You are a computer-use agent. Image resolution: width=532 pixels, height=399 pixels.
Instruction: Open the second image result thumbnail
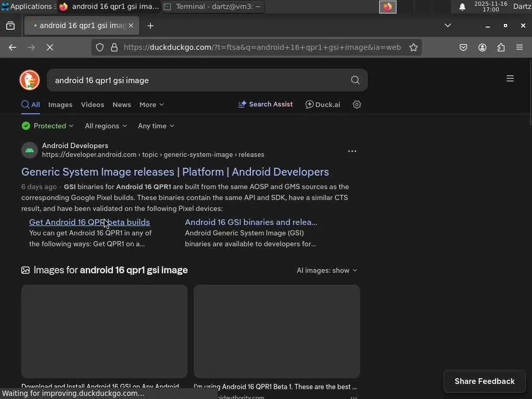[277, 331]
